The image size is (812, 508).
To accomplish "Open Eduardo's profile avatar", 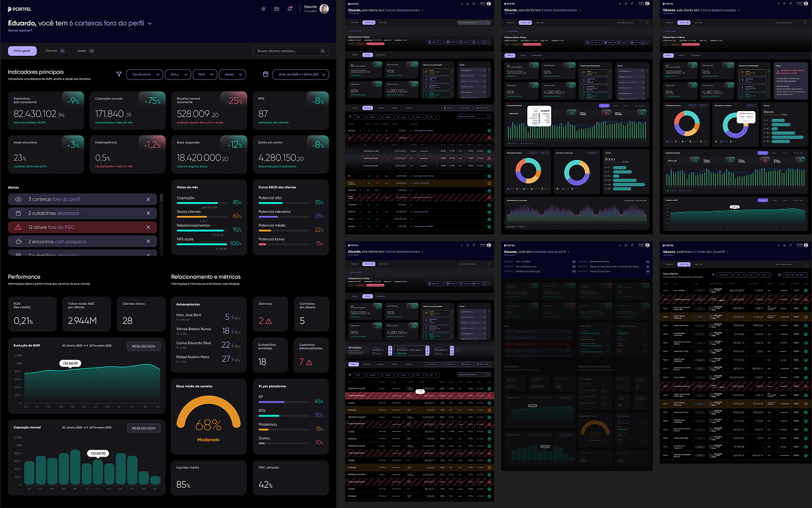I will pos(324,9).
